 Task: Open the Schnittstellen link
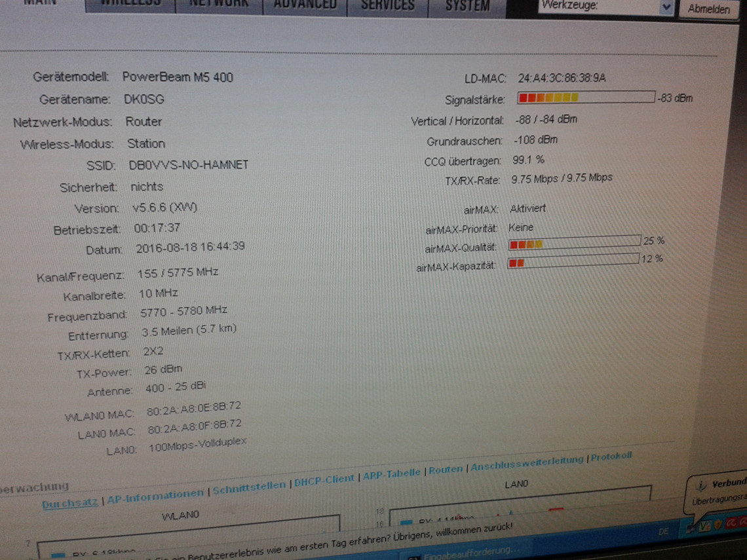coord(249,487)
